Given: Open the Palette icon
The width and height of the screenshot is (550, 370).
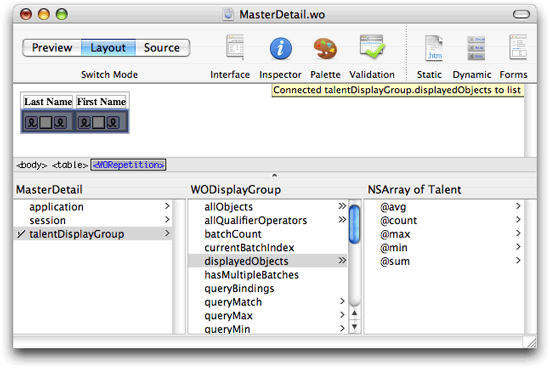Looking at the screenshot, I should [325, 48].
